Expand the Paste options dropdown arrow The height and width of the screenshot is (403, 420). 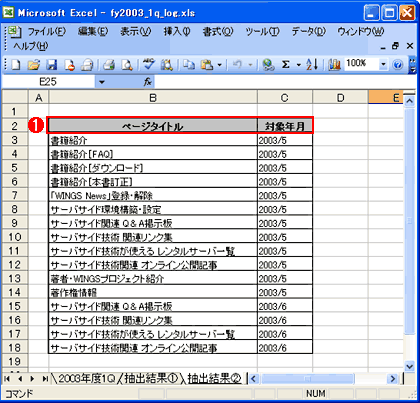[219, 64]
